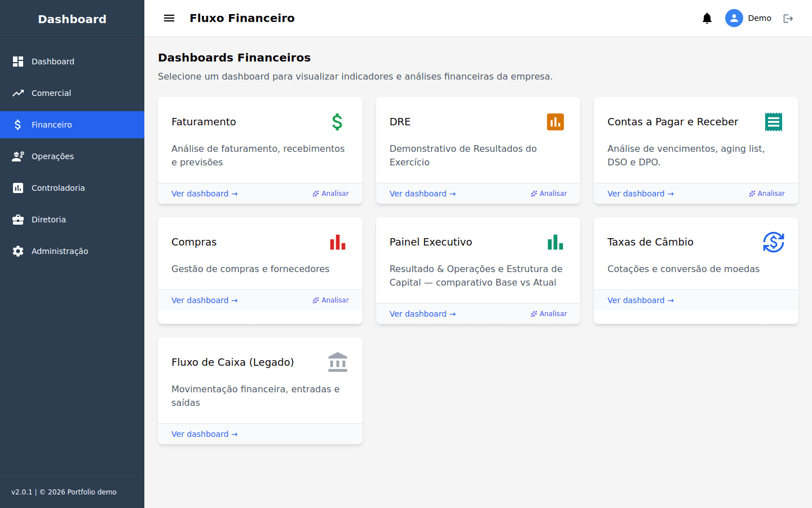Open Administração settings menu
This screenshot has width=812, height=508.
point(72,251)
